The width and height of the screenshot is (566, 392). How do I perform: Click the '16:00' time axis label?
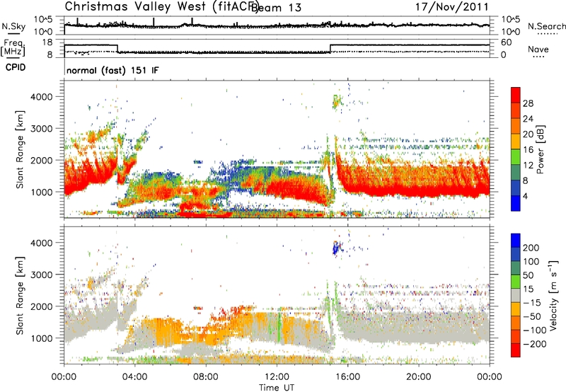[x=347, y=377]
